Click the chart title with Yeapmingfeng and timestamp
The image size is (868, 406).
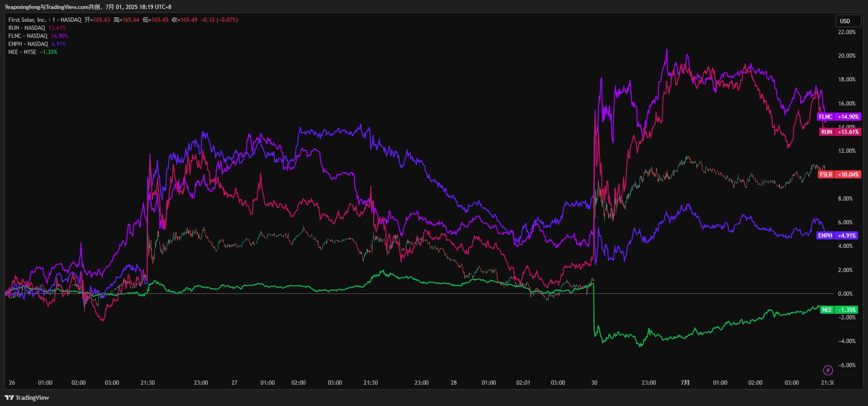(88, 7)
